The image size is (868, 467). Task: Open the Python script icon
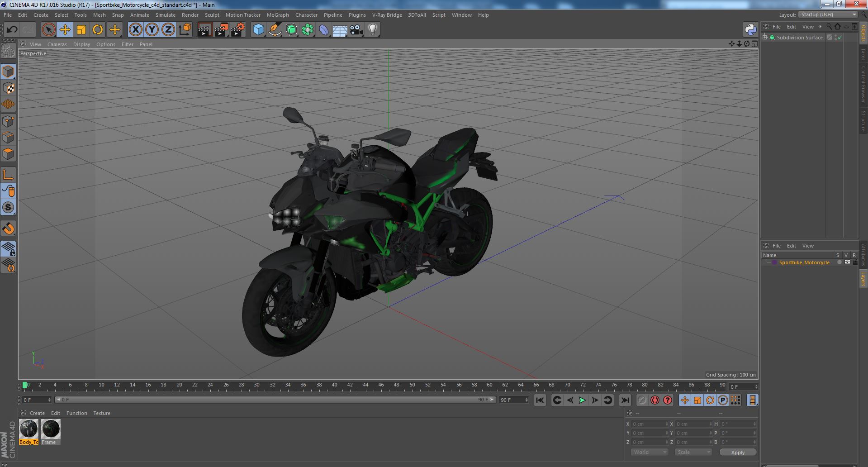click(x=750, y=30)
